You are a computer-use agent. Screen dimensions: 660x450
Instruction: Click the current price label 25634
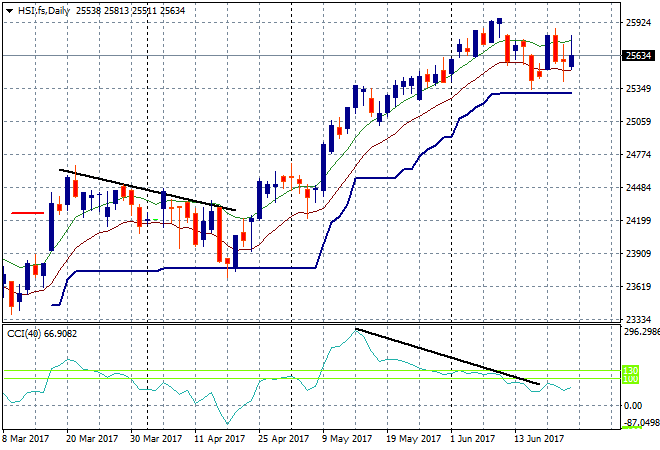point(638,56)
